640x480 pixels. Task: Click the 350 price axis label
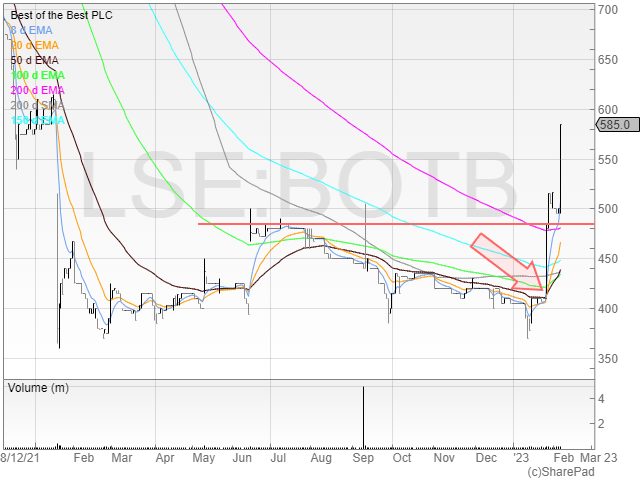point(608,359)
